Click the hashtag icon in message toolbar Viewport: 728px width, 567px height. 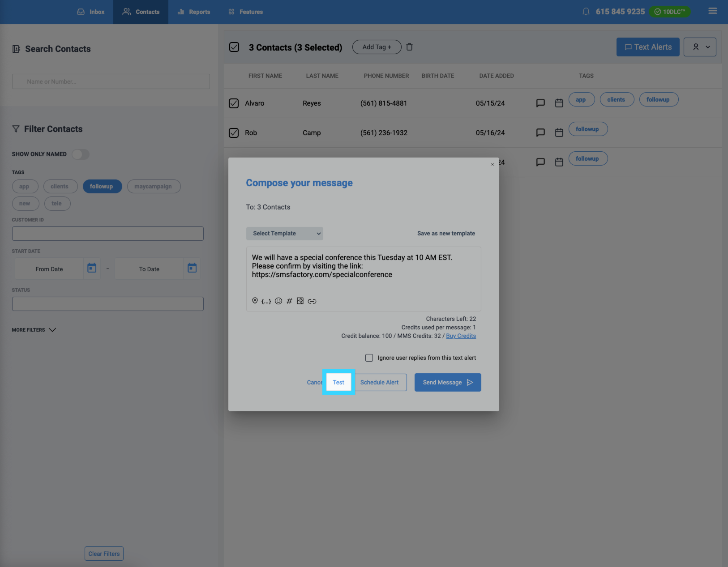pos(289,301)
